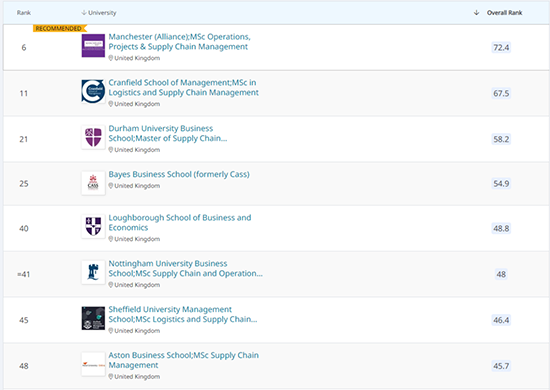Sort by Overall Rank arrow
This screenshot has width=550, height=390.
coord(476,13)
